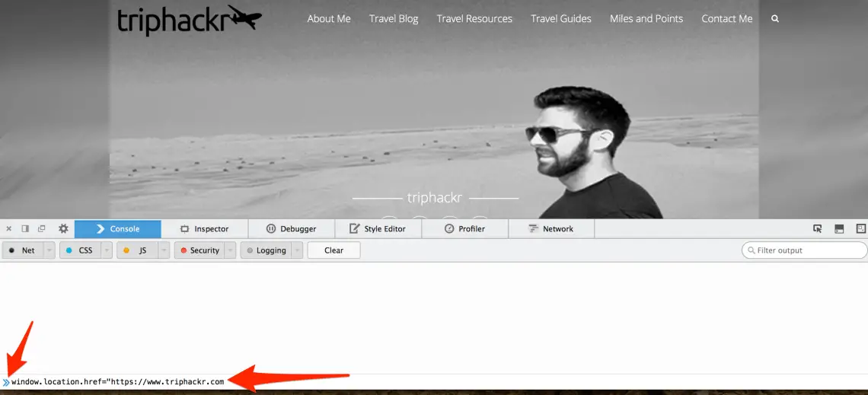
Task: Open the Debugger tab
Action: click(x=291, y=229)
